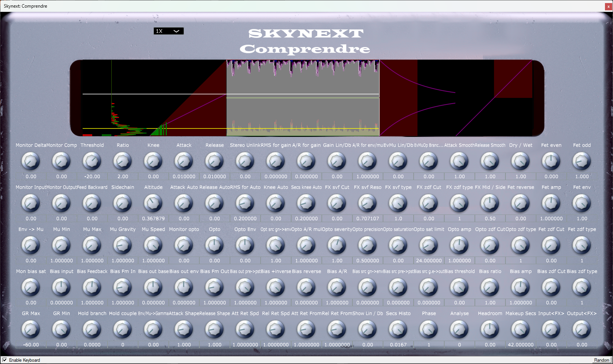Image resolution: width=613 pixels, height=364 pixels.
Task: Click the gain reduction waveform display
Action: point(303,98)
